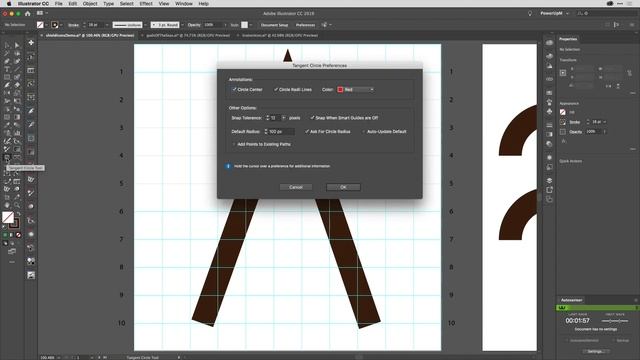Click Stroke swatch in Properties Appearance

[x=563, y=122]
